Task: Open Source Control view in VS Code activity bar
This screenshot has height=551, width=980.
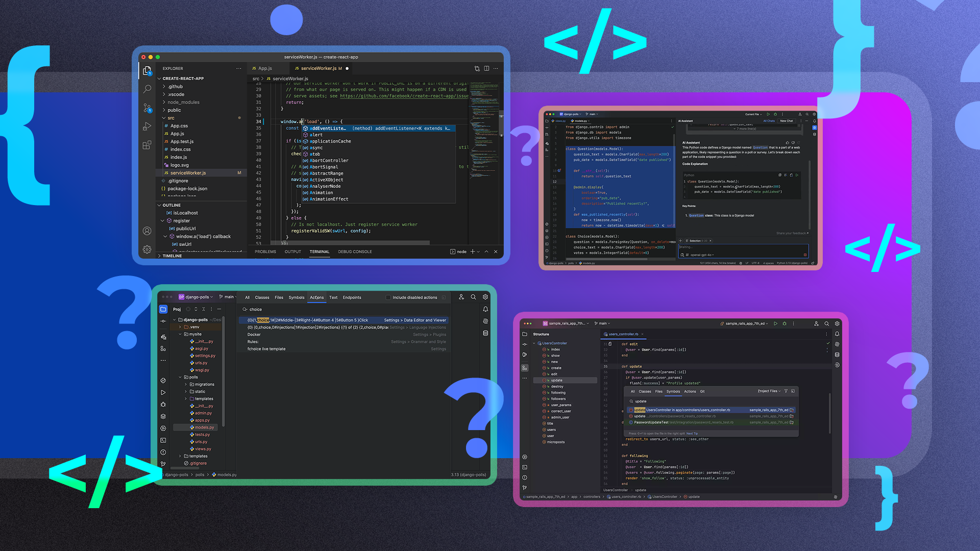Action: point(147,107)
